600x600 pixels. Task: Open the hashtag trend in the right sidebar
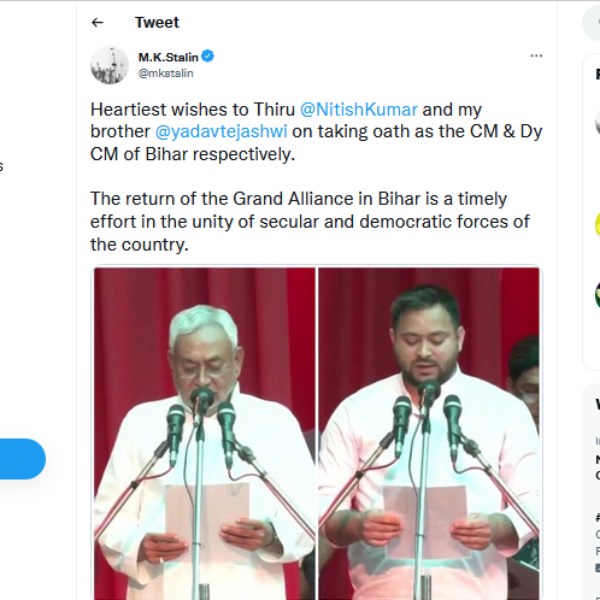pos(597,518)
